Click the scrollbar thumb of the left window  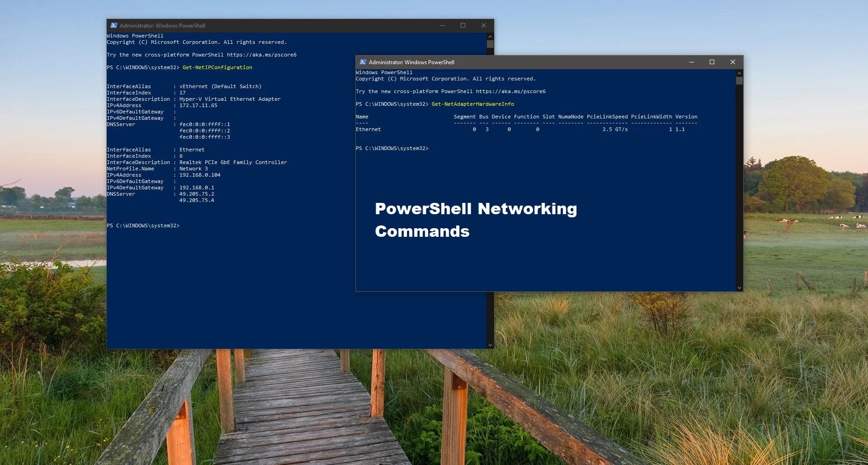pos(490,44)
